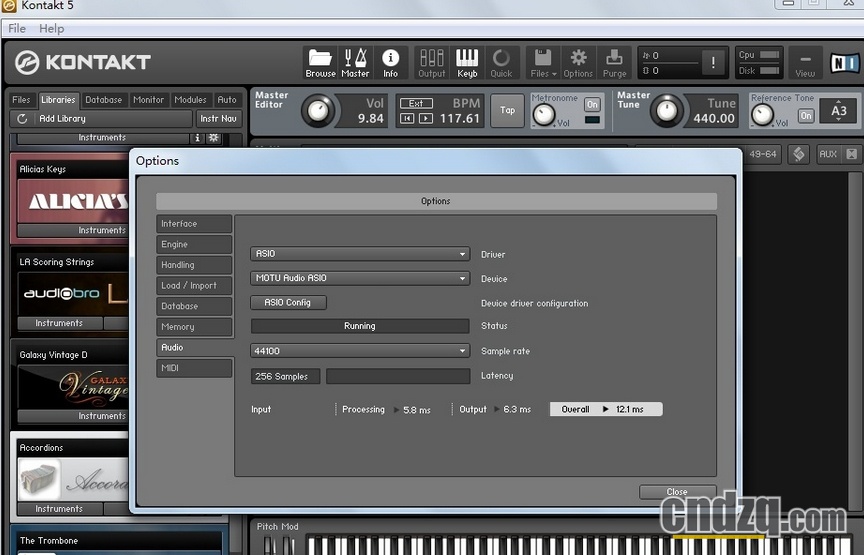Click the BPM play transport button
864x555 pixels.
tap(425, 118)
